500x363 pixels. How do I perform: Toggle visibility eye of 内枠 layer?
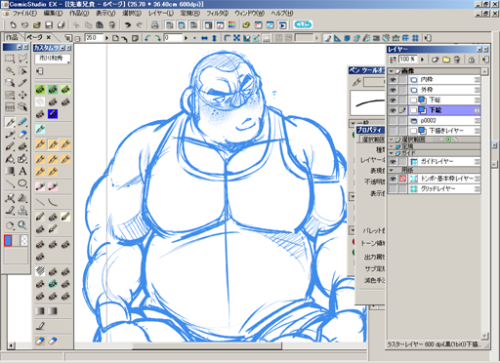[x=393, y=80]
